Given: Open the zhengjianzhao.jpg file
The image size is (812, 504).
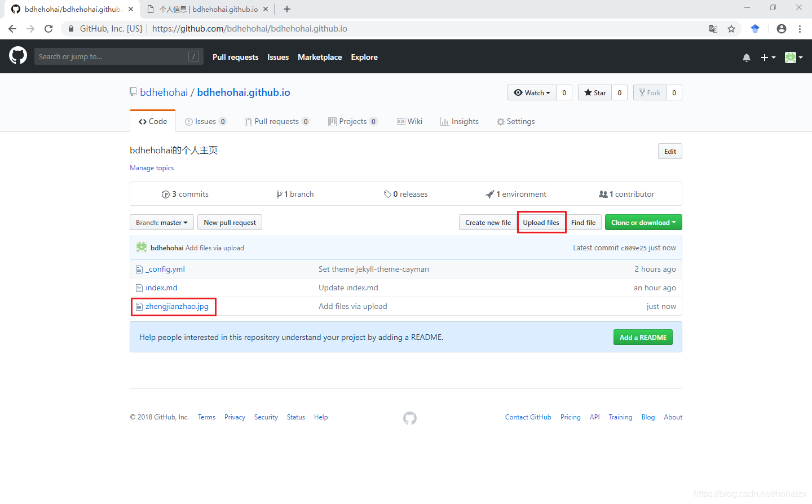Looking at the screenshot, I should coord(177,306).
